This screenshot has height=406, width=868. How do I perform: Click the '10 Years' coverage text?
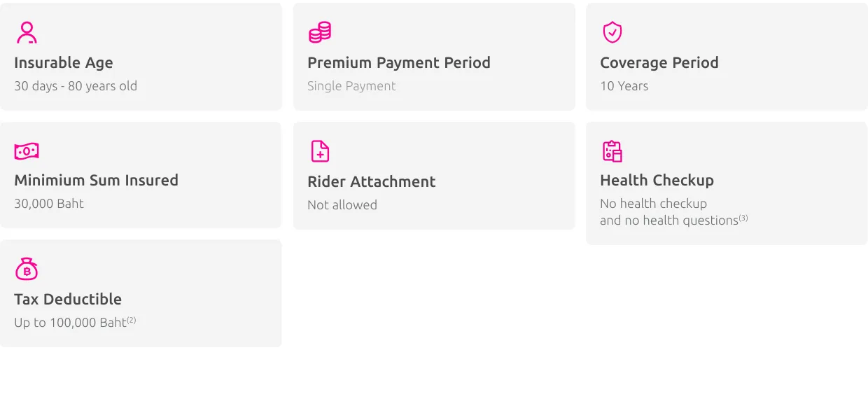(624, 86)
